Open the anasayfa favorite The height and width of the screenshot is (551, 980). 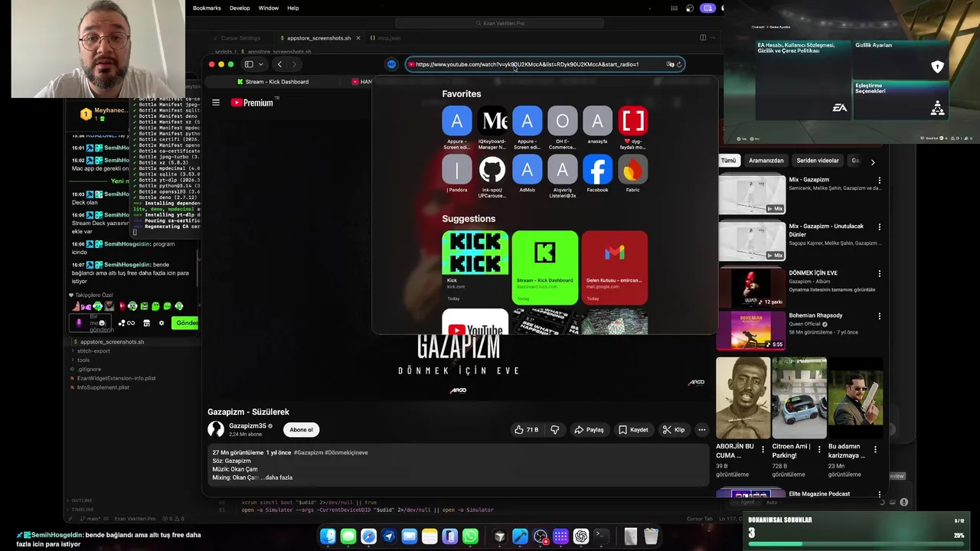[597, 126]
